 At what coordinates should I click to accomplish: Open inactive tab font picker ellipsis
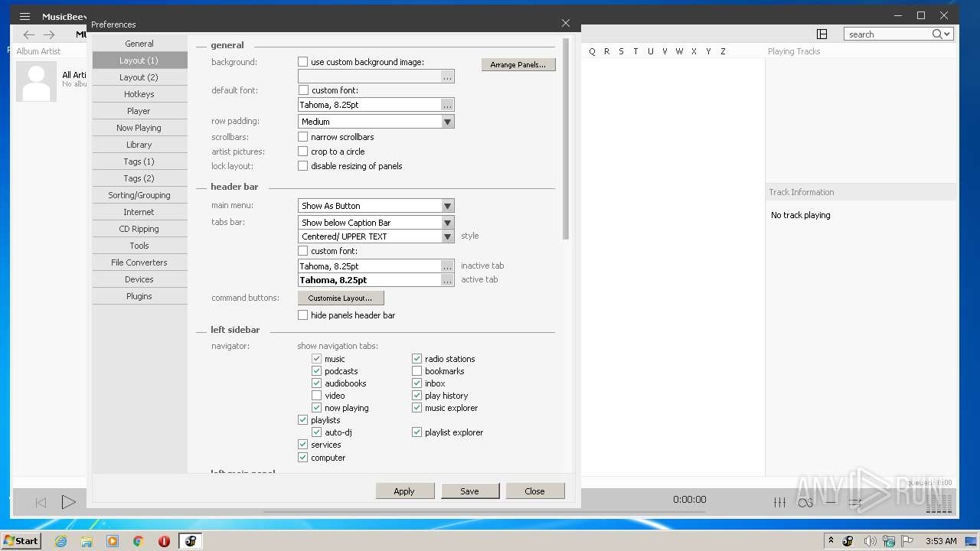448,266
